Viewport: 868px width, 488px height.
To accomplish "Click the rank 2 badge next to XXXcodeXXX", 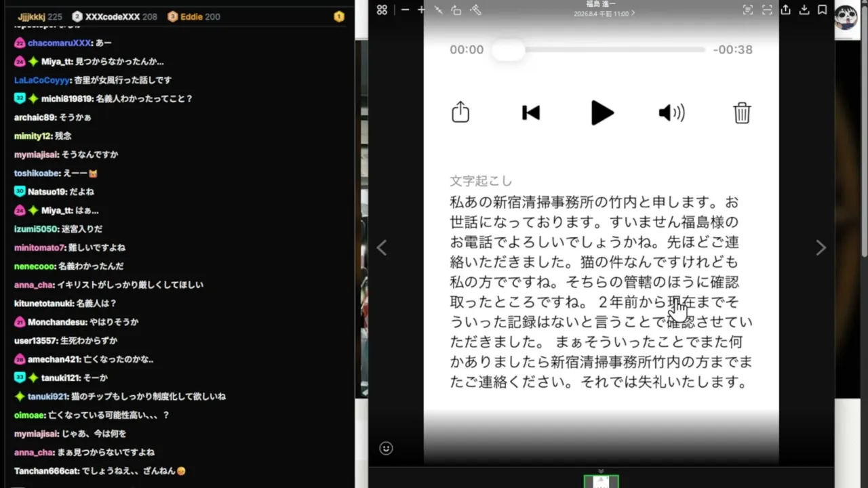I will point(77,16).
